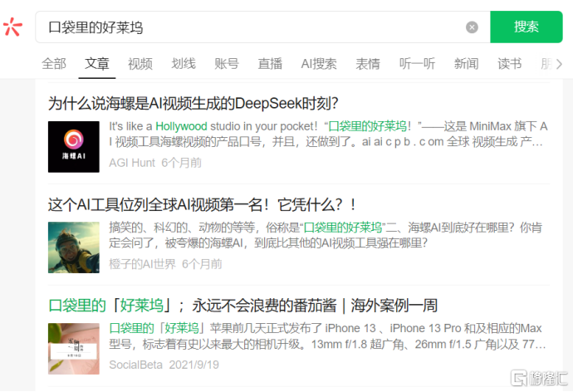Click the green 搜索 button
This screenshot has height=392, width=573.
526,27
